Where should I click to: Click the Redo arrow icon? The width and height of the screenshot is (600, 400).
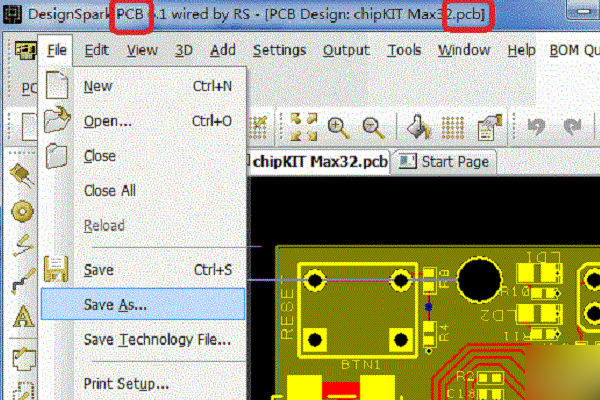coord(572,127)
